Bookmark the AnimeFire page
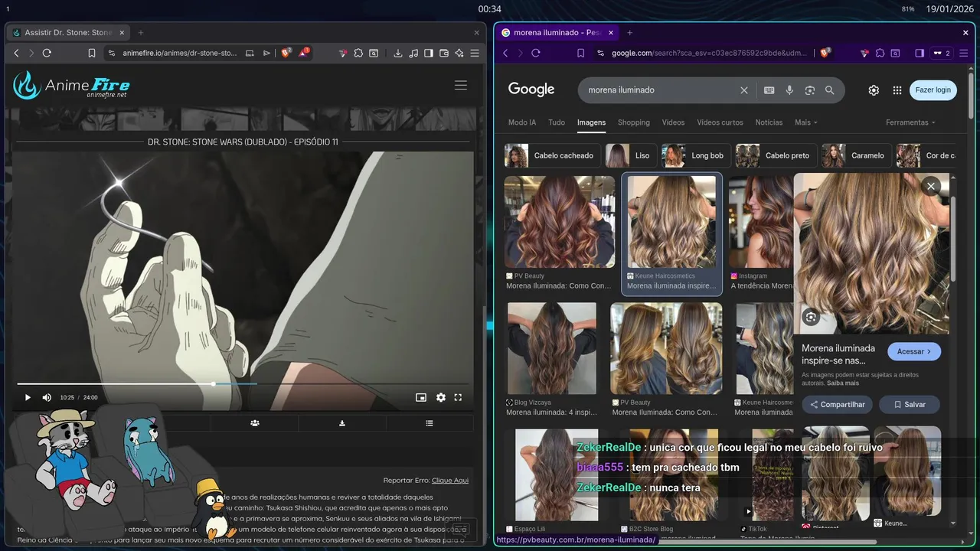This screenshot has width=980, height=551. pos(92,53)
